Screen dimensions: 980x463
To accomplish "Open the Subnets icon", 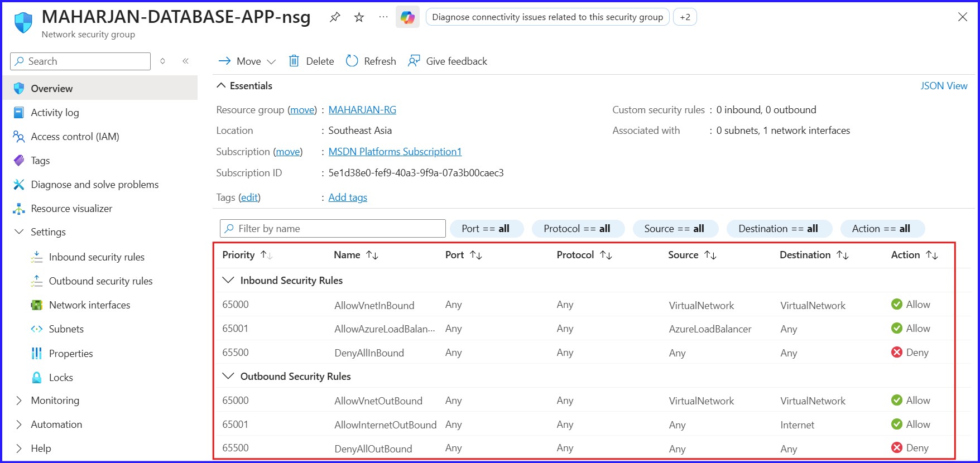I will pos(37,329).
